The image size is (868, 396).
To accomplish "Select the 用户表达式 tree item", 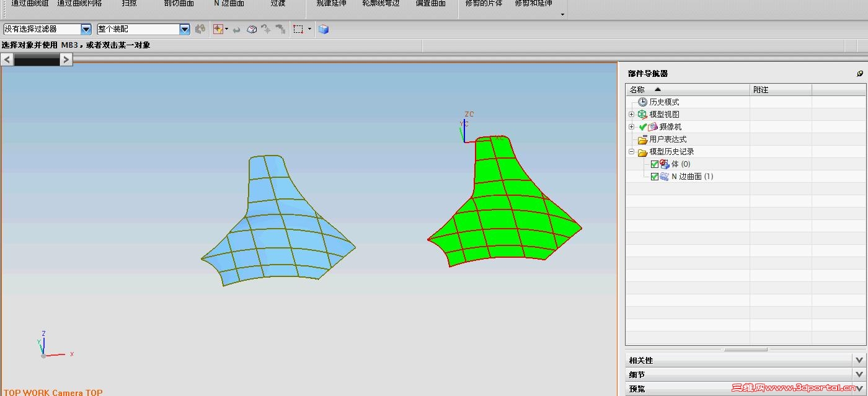I will 668,139.
